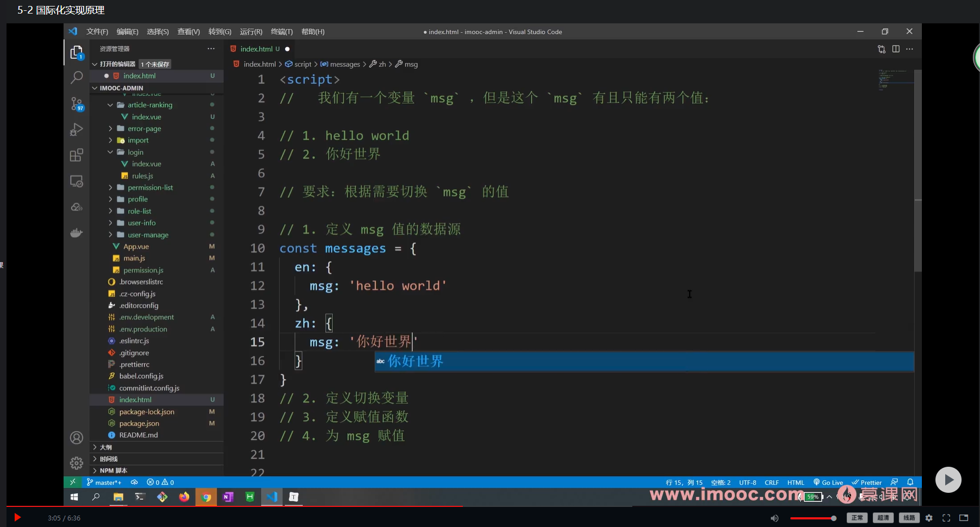
Task: Change the HTML language mode
Action: [x=796, y=482]
